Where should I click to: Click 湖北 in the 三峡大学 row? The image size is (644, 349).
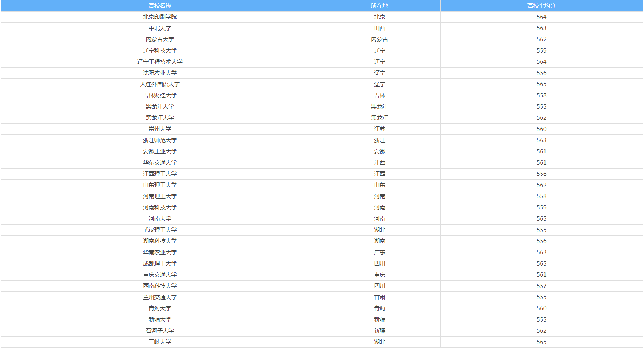coord(380,342)
